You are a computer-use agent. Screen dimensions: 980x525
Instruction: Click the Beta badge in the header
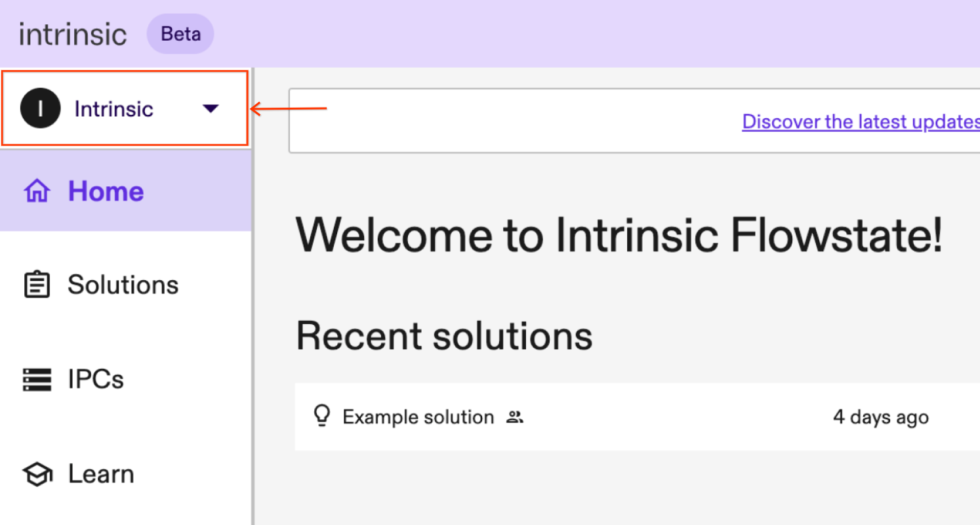tap(180, 34)
